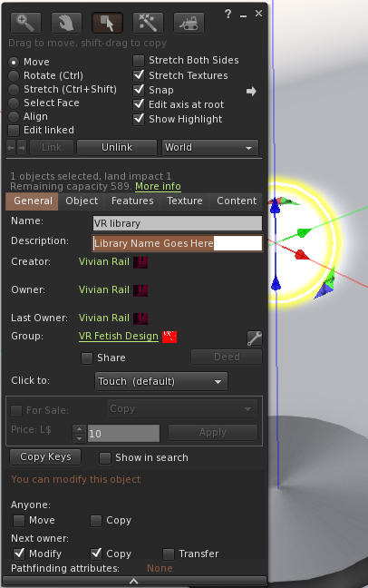Click the Name field VR library
This screenshot has width=368, height=588.
tap(178, 223)
